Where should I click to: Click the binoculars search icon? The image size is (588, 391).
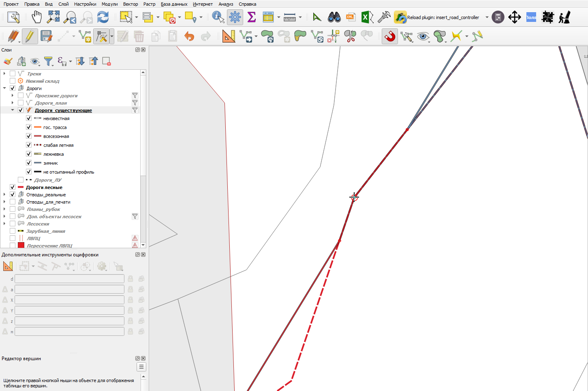pyautogui.click(x=334, y=17)
